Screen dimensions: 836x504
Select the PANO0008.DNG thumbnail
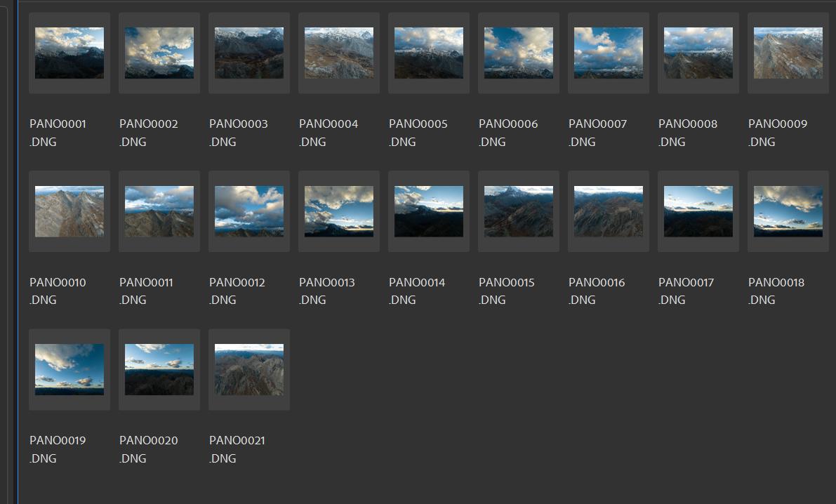pos(698,53)
